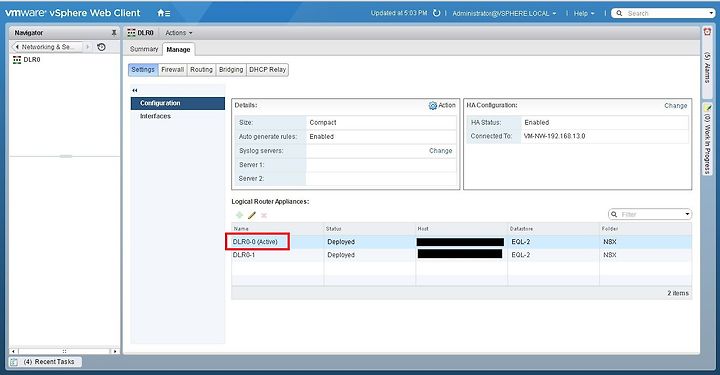Image resolution: width=720 pixels, height=375 pixels.
Task: Open the Alarms side panel
Action: tap(707, 62)
